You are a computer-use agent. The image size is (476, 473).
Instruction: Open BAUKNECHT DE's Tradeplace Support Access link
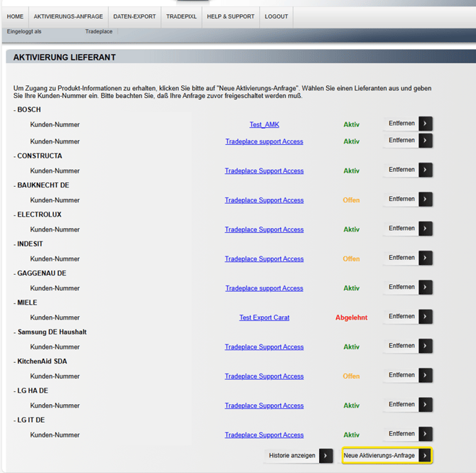click(x=264, y=200)
